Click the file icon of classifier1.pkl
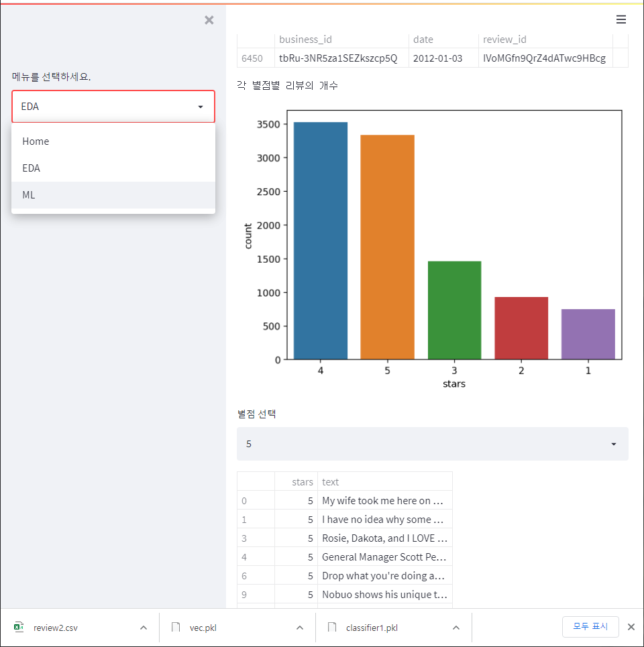644x647 pixels. (332, 627)
